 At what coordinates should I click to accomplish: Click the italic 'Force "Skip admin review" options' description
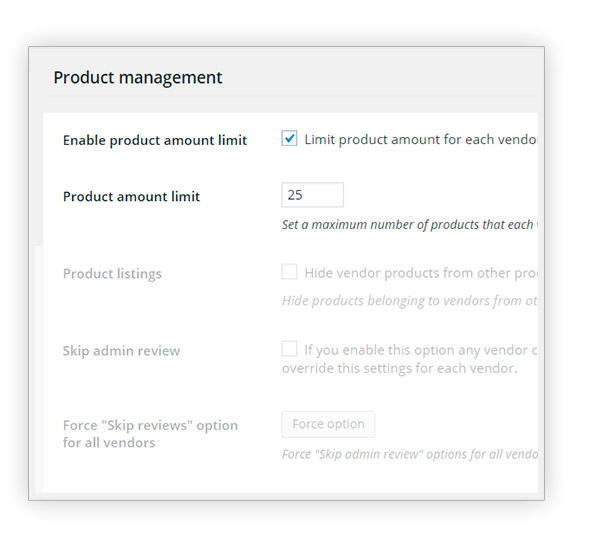[x=410, y=454]
